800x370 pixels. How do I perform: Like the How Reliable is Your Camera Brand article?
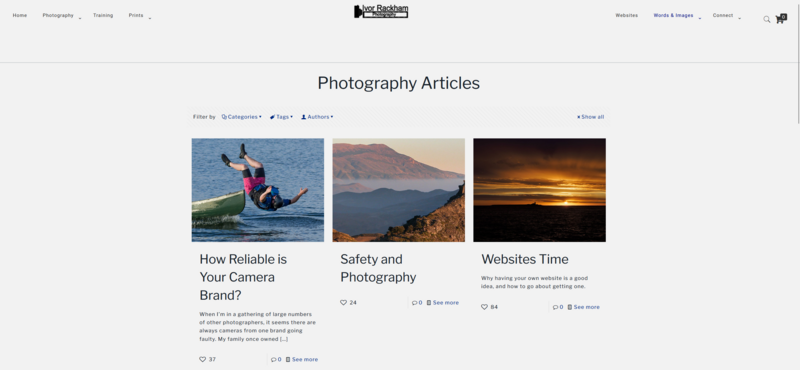coord(203,359)
